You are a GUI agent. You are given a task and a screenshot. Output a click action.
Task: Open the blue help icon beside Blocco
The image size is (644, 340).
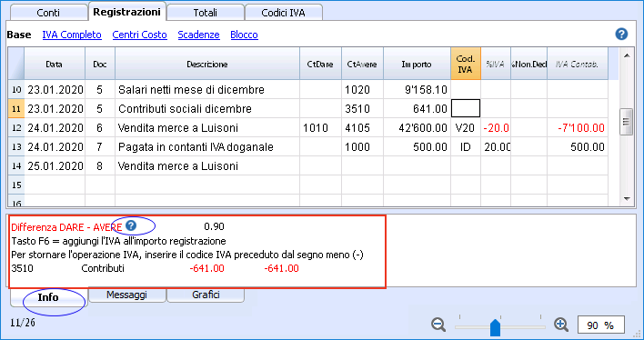pyautogui.click(x=621, y=34)
